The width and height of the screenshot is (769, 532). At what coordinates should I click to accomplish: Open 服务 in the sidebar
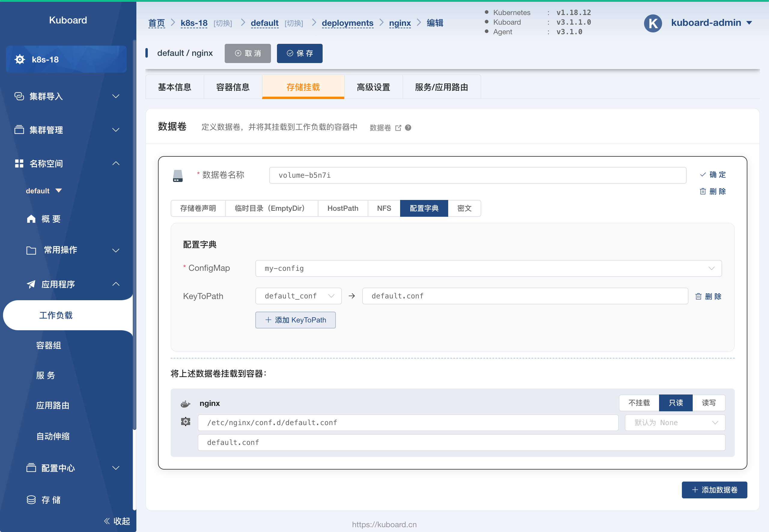coord(45,375)
